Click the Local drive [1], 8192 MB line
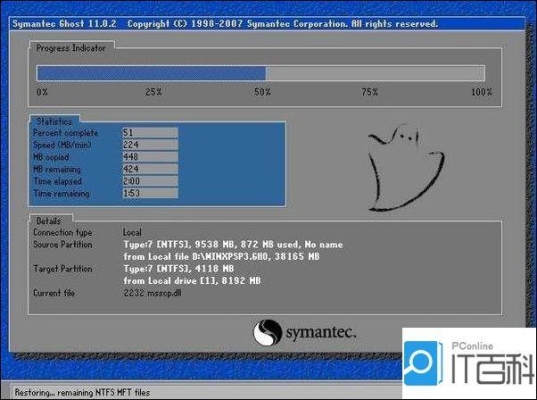Screen dimensions: 537x400 tap(192, 281)
